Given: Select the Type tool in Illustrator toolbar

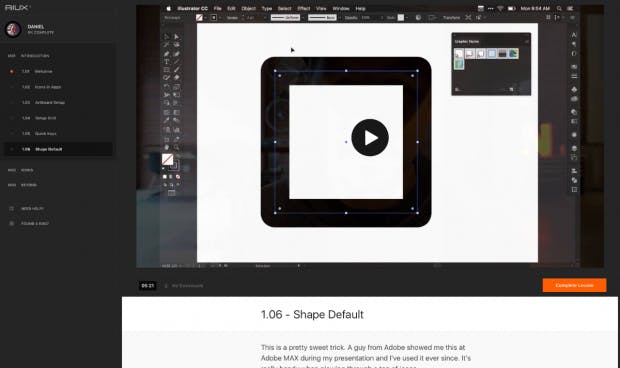Looking at the screenshot, I should coord(166,62).
